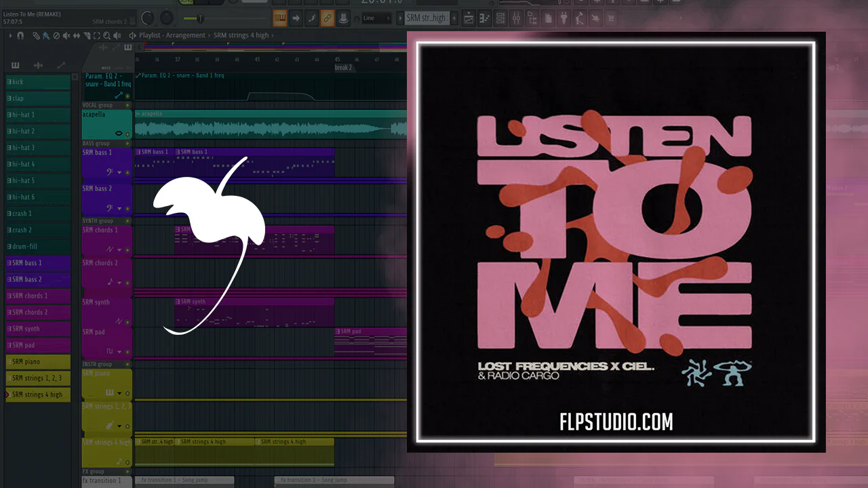This screenshot has width=868, height=488.
Task: Toggle the VOCAL group mute switch
Action: (x=127, y=106)
